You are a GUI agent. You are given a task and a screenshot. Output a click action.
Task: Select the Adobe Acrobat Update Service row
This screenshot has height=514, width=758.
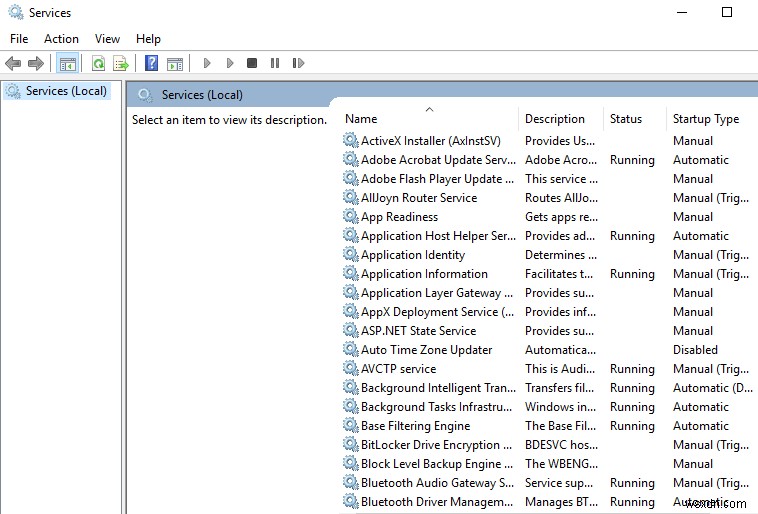coord(549,160)
